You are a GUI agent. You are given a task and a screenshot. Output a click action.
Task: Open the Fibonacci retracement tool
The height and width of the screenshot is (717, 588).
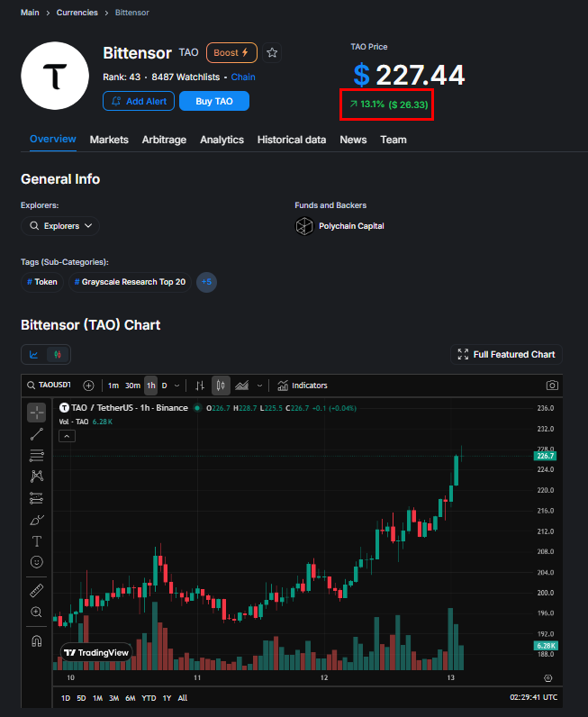coord(37,455)
